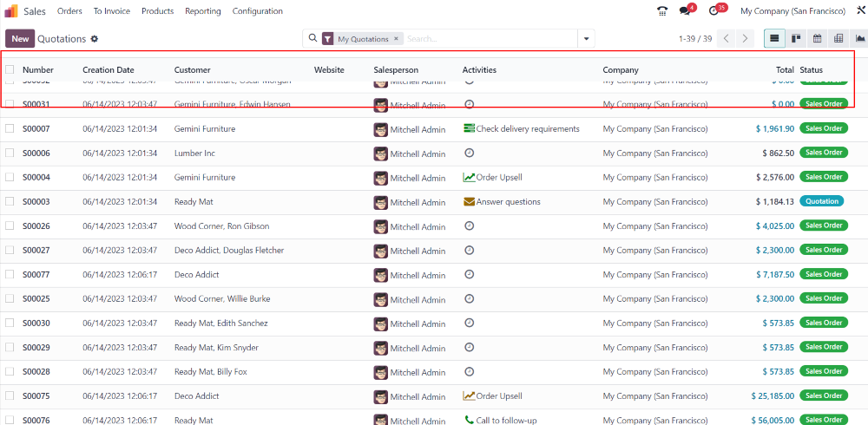Select the checkbox for order S00004
The width and height of the screenshot is (868, 425).
coord(10,177)
